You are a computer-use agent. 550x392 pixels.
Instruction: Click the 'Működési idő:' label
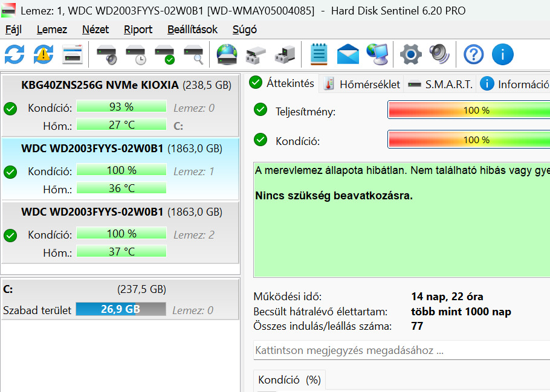point(288,297)
